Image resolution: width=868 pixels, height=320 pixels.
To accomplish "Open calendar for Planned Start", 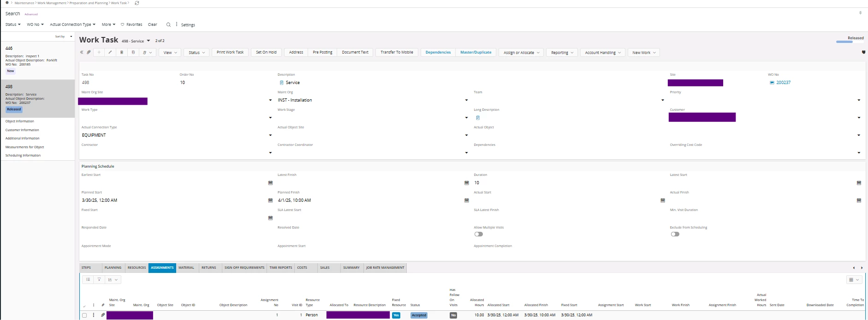I will point(270,200).
